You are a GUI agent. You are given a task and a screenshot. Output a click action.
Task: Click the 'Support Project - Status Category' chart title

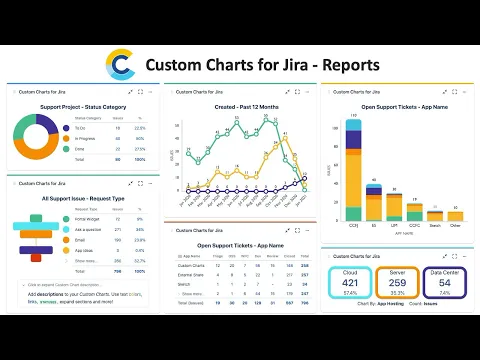pos(83,107)
